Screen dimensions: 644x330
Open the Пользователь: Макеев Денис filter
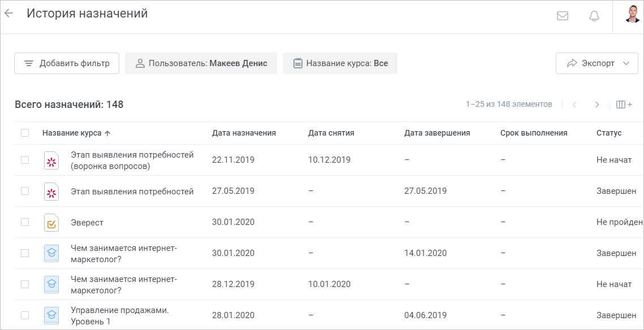click(x=201, y=63)
